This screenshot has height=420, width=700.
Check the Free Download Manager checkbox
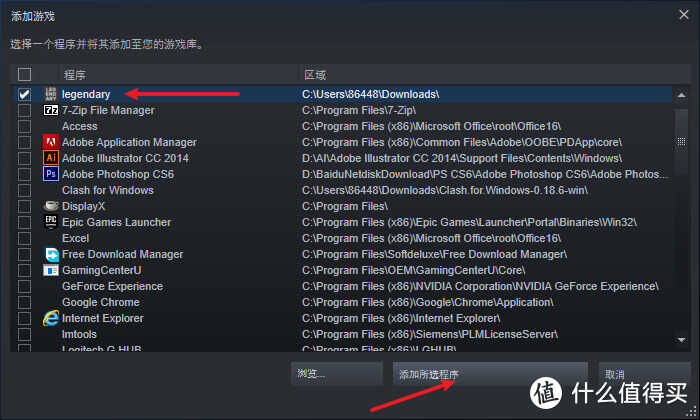click(24, 254)
